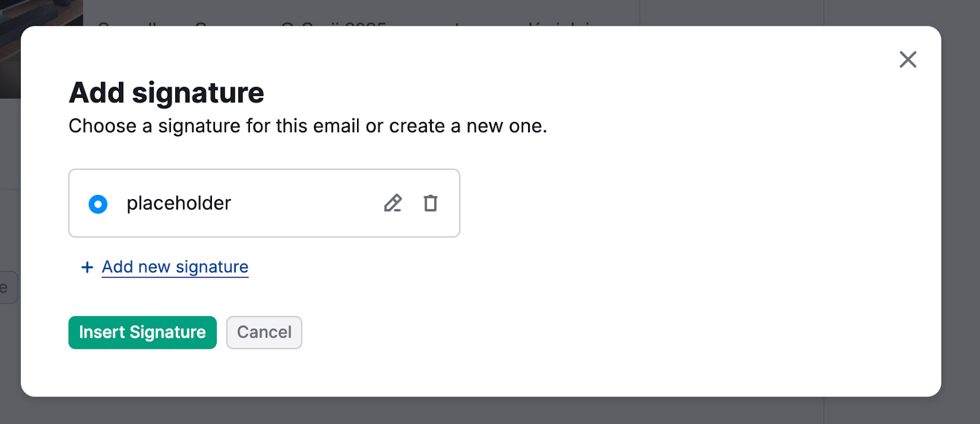
Task: Edit the placeholder signature with pencil icon
Action: tap(393, 203)
